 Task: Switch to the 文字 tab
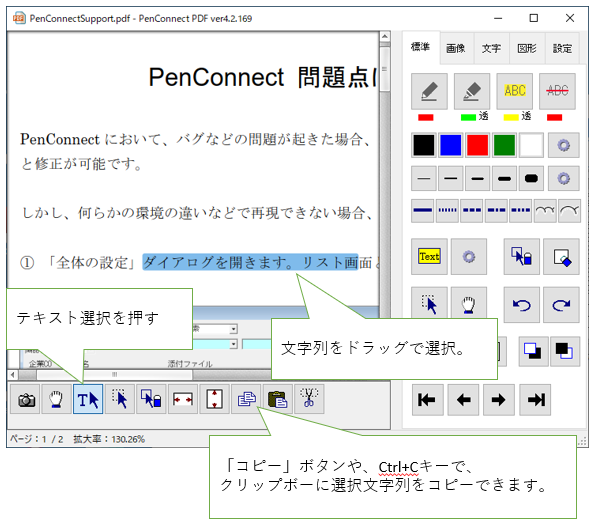492,48
